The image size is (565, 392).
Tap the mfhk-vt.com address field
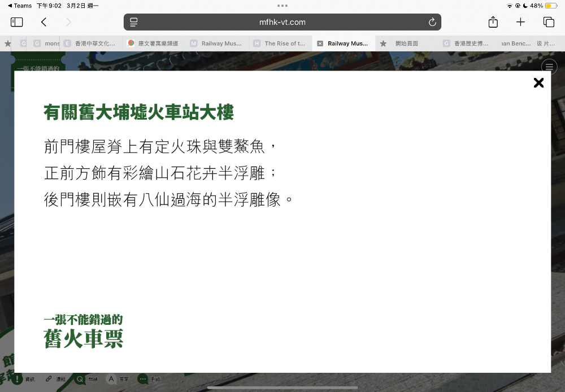[x=282, y=22]
